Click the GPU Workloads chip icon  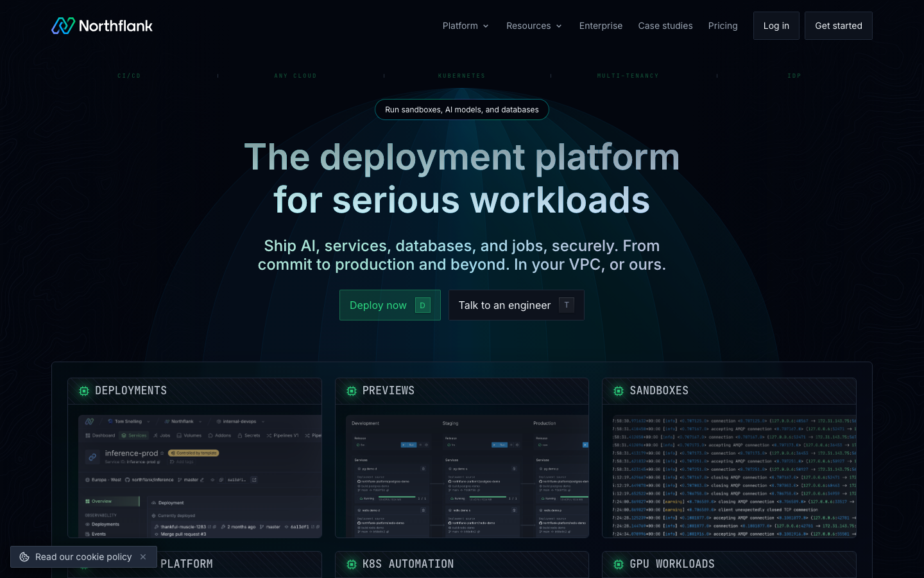(x=619, y=565)
